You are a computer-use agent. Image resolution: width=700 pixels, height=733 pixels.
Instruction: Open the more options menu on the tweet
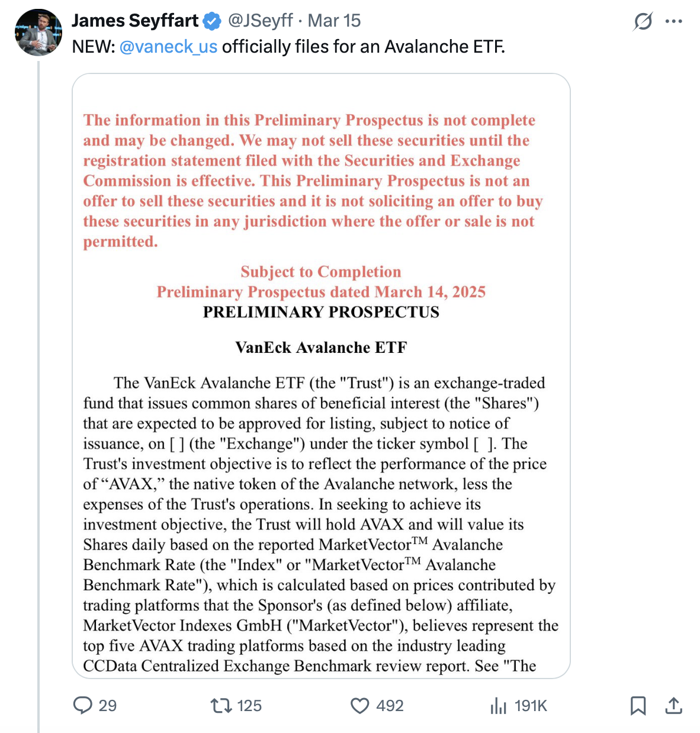pos(675,20)
